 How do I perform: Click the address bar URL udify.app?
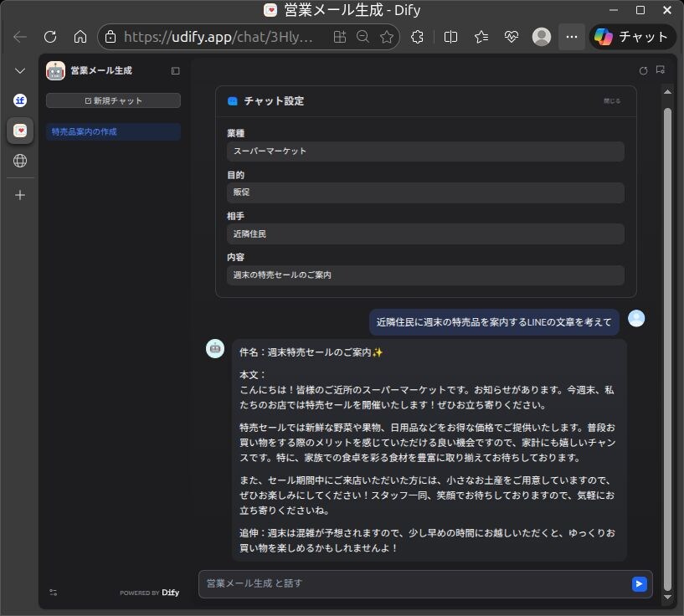[x=219, y=37]
